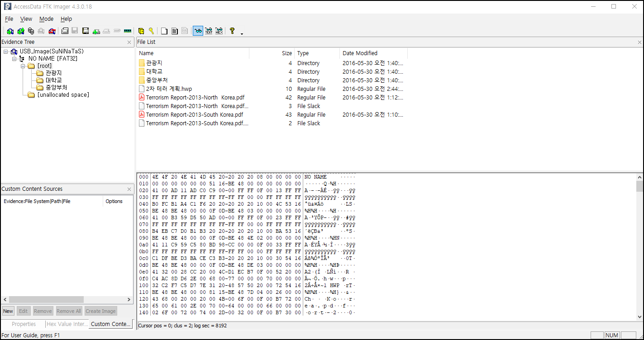Collapse the [root] folder node
Screen dimensions: 644x340
(23, 66)
